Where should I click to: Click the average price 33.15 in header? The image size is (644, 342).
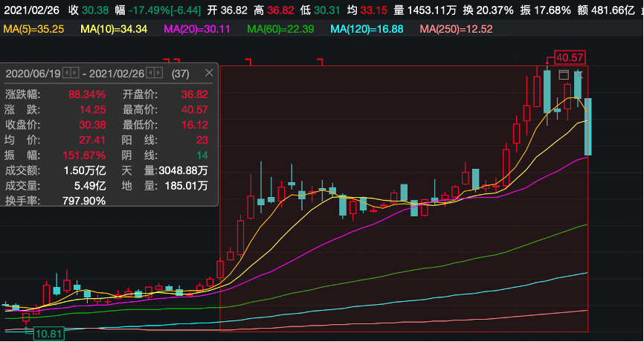[x=376, y=10]
